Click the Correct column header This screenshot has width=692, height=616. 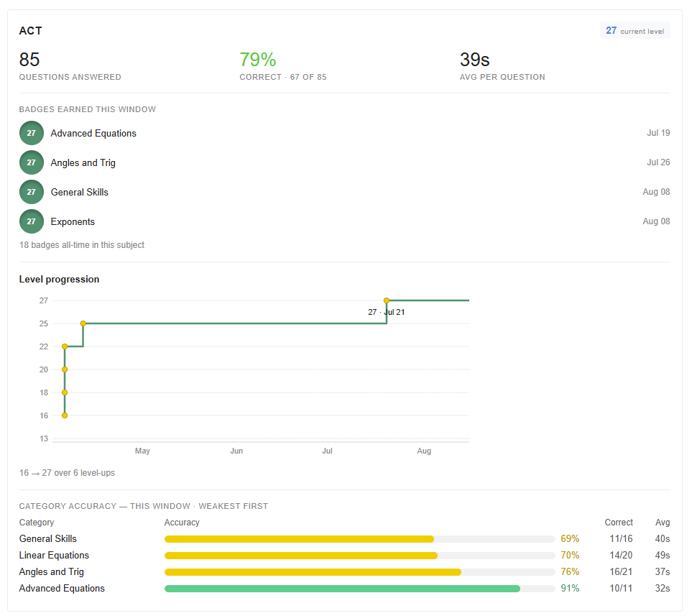click(619, 523)
